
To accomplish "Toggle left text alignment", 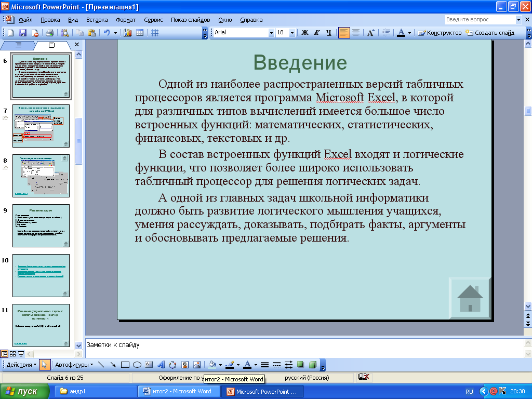I will 344,33.
